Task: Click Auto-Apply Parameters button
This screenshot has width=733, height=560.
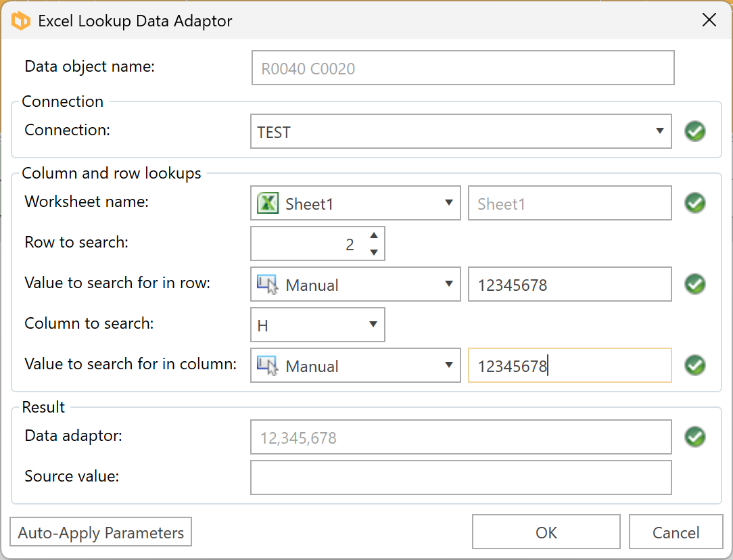Action: (101, 532)
